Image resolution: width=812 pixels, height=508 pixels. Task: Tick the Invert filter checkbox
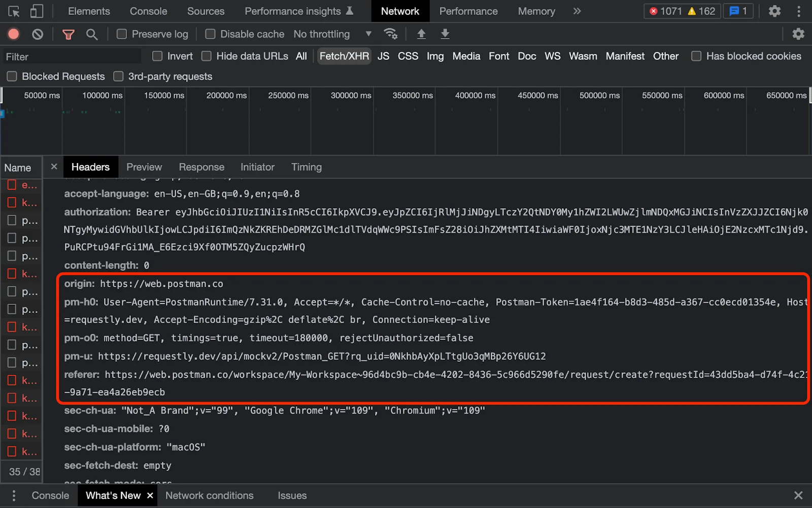click(x=157, y=56)
